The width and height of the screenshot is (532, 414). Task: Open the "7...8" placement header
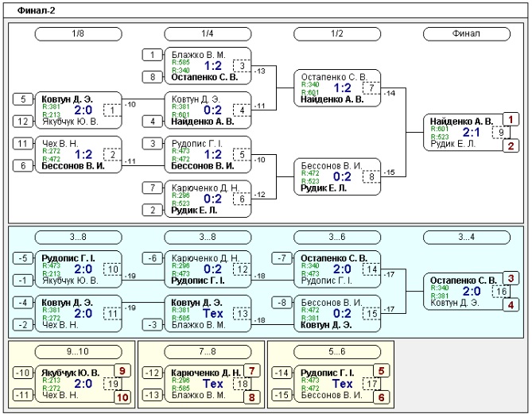208,351
